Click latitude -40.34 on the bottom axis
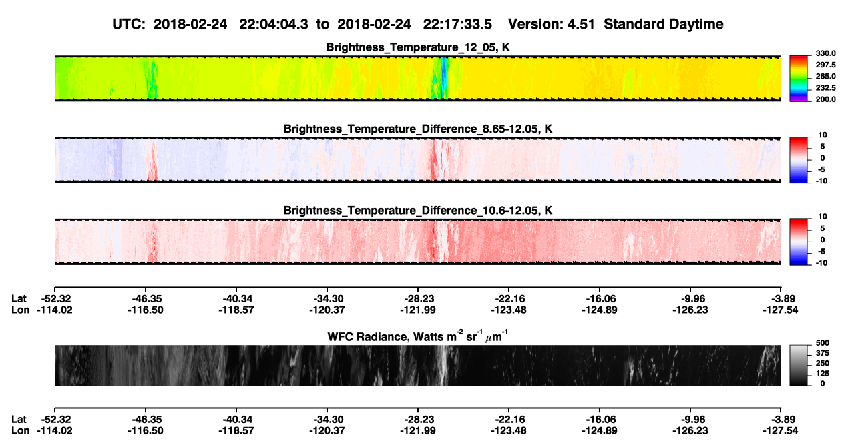Viewport: 868px width, 445px height. (236, 419)
